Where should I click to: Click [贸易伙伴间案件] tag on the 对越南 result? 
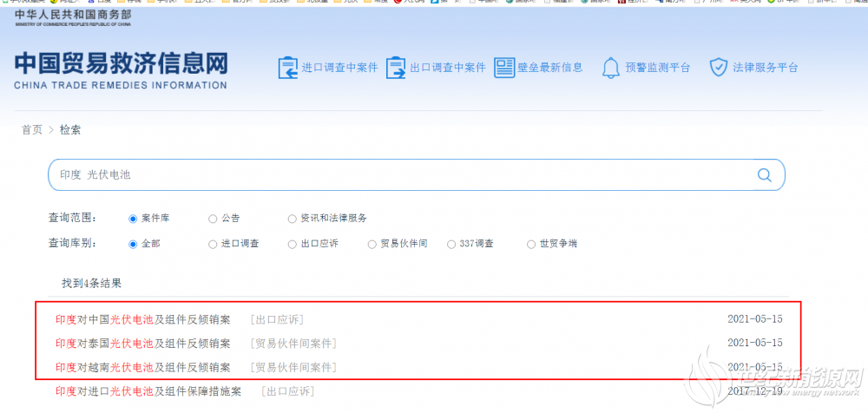pos(293,367)
